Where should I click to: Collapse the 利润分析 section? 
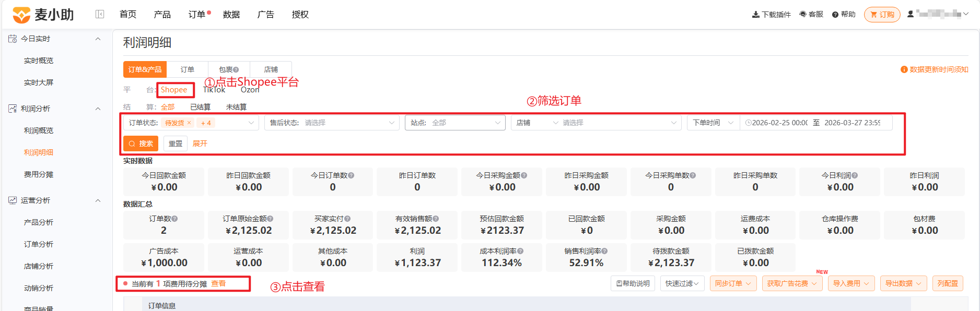coord(98,109)
